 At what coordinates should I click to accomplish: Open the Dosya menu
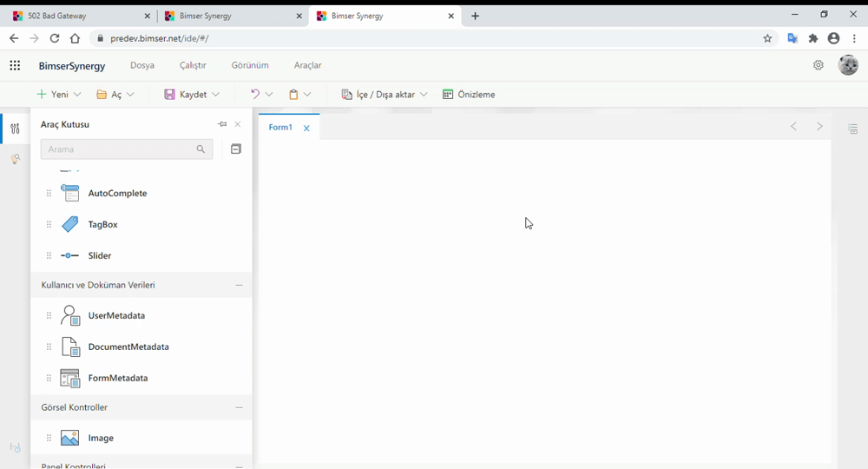click(141, 65)
